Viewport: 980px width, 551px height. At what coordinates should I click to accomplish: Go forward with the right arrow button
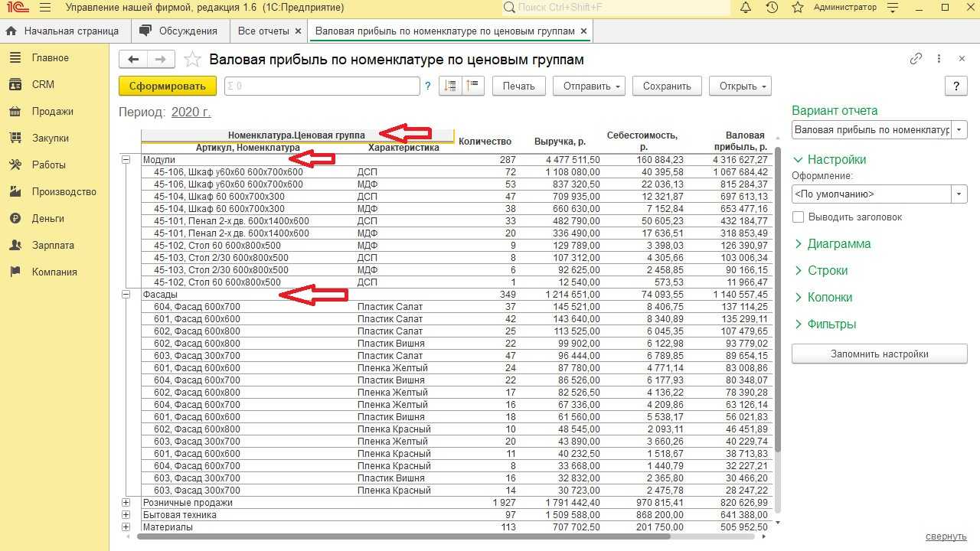pos(161,59)
